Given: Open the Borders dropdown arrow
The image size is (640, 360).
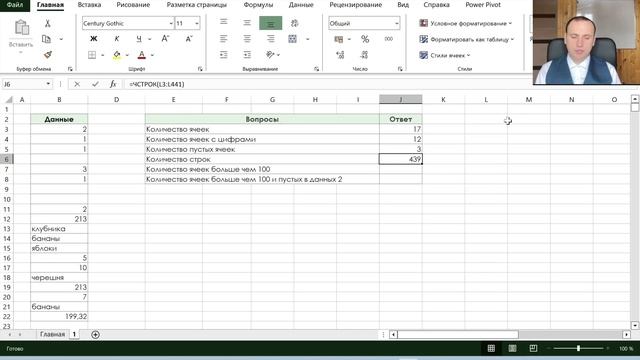Looking at the screenshot, I should click(x=102, y=55).
